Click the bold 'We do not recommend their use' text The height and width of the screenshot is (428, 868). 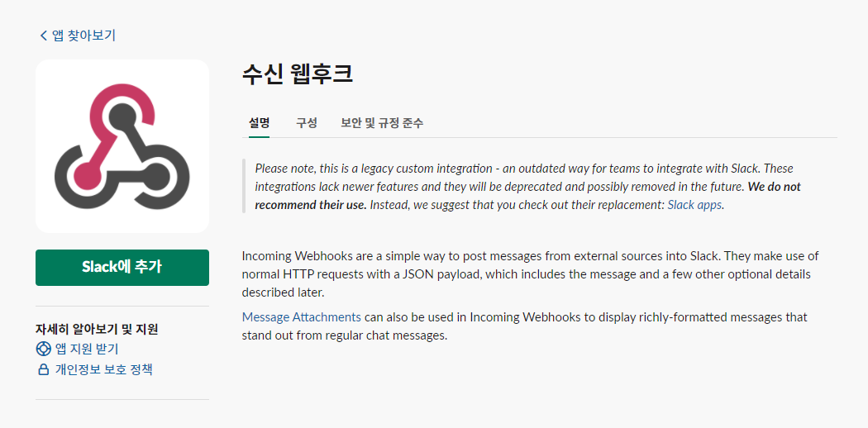pyautogui.click(x=527, y=196)
